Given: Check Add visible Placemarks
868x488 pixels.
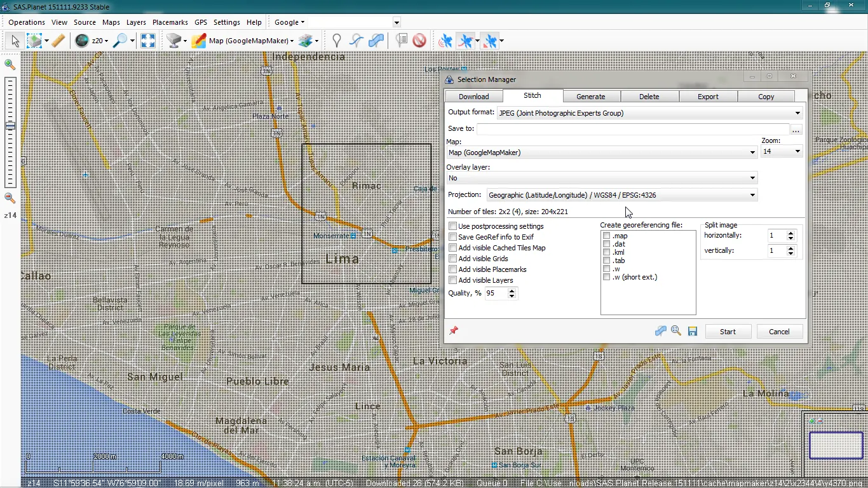Looking at the screenshot, I should point(453,269).
